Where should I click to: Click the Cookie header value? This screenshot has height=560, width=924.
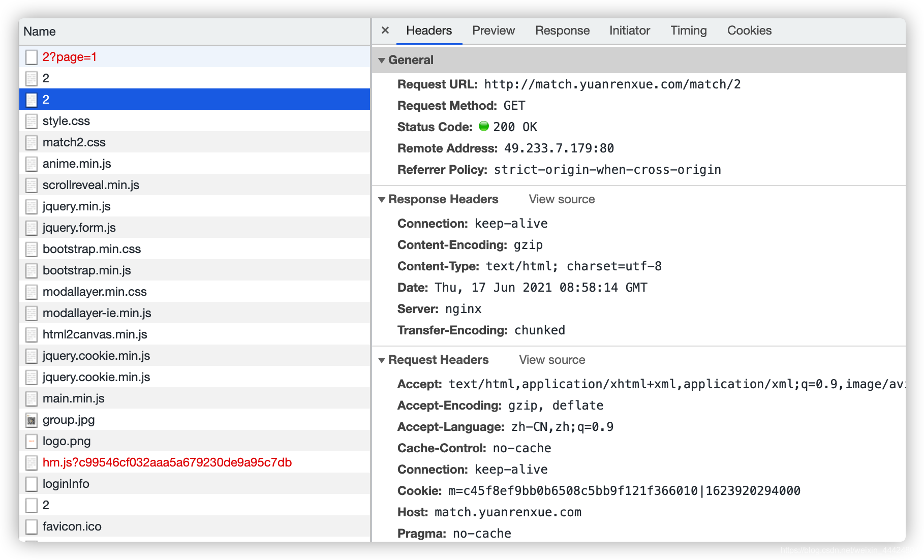coord(624,491)
